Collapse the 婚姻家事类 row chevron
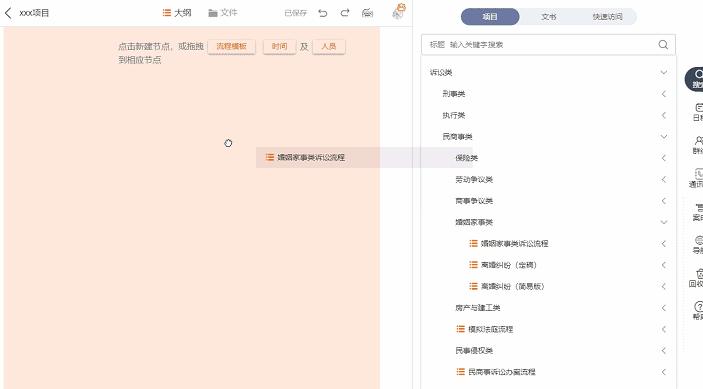 664,222
